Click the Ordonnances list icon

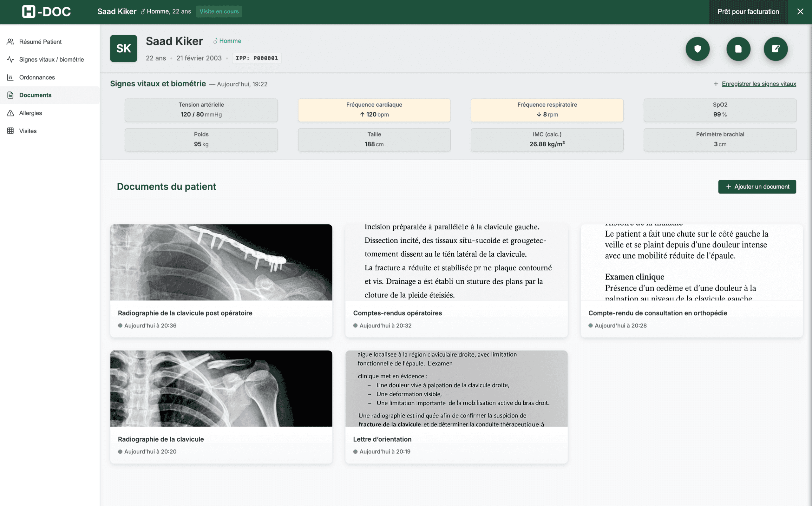click(10, 77)
